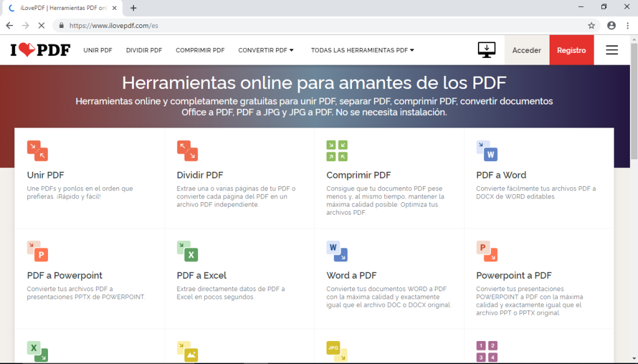The image size is (638, 364).
Task: Click the iLovePDF logo
Action: coord(40,50)
